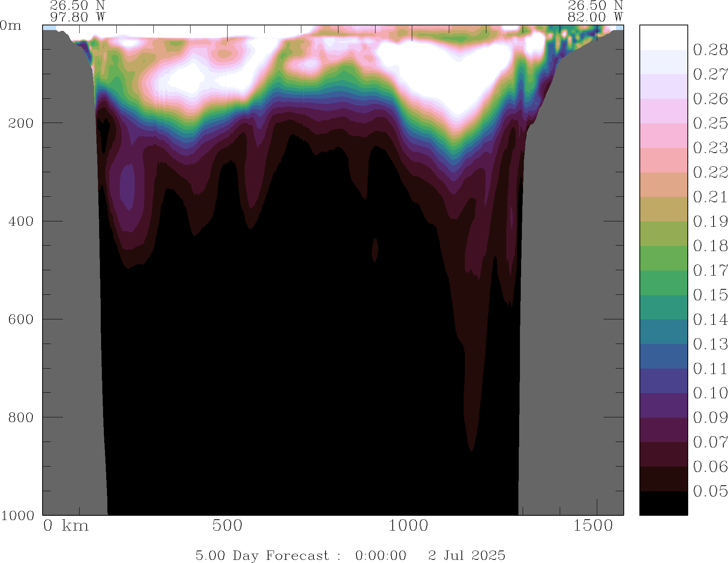Click the colorbar swatch between 0.06 and 0.07
This screenshot has width=728, height=563.
point(663,454)
